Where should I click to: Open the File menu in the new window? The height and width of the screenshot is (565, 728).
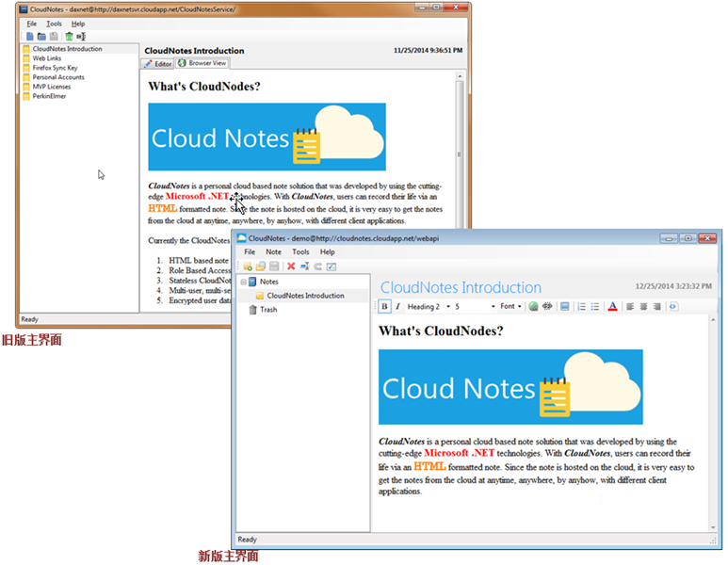click(250, 251)
